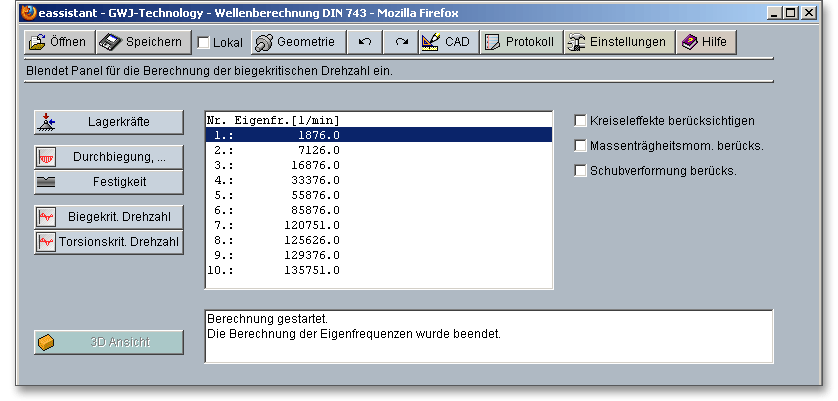Open the Geometrie toolbar button
Image resolution: width=838 pixels, height=401 pixels.
point(299,43)
